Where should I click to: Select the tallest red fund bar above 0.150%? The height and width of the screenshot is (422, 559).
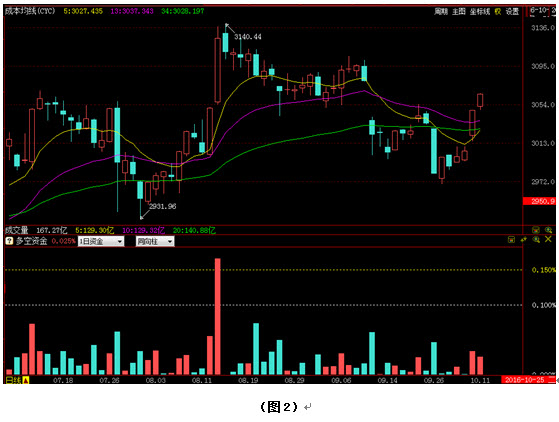[217, 316]
